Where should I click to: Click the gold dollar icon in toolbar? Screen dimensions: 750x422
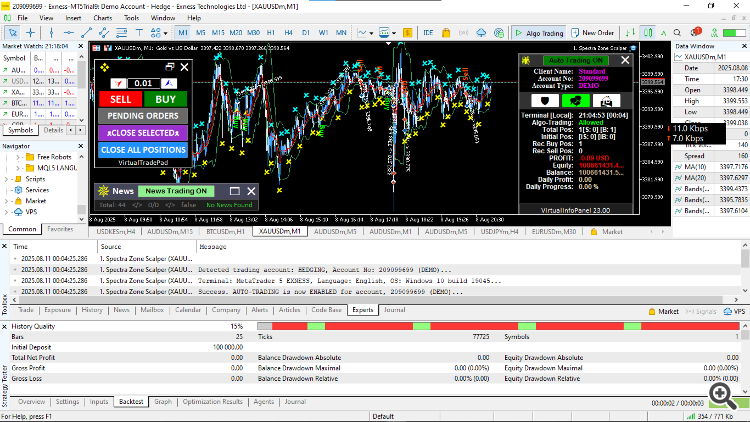point(408,33)
